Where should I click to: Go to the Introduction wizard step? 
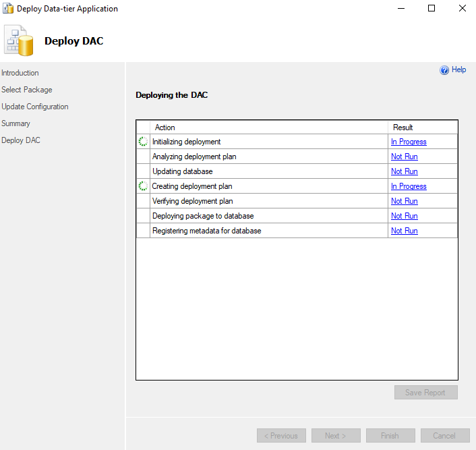click(20, 73)
